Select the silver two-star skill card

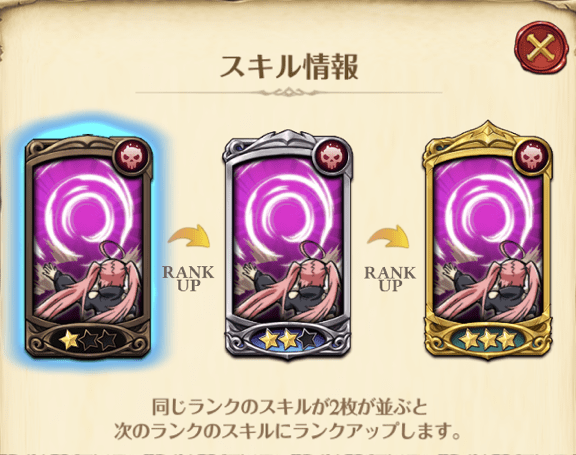pyautogui.click(x=287, y=245)
